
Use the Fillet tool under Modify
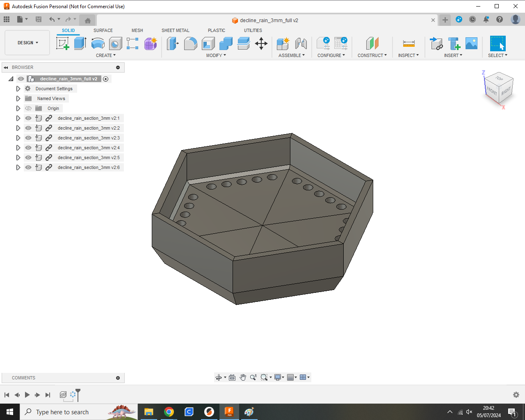pos(190,43)
